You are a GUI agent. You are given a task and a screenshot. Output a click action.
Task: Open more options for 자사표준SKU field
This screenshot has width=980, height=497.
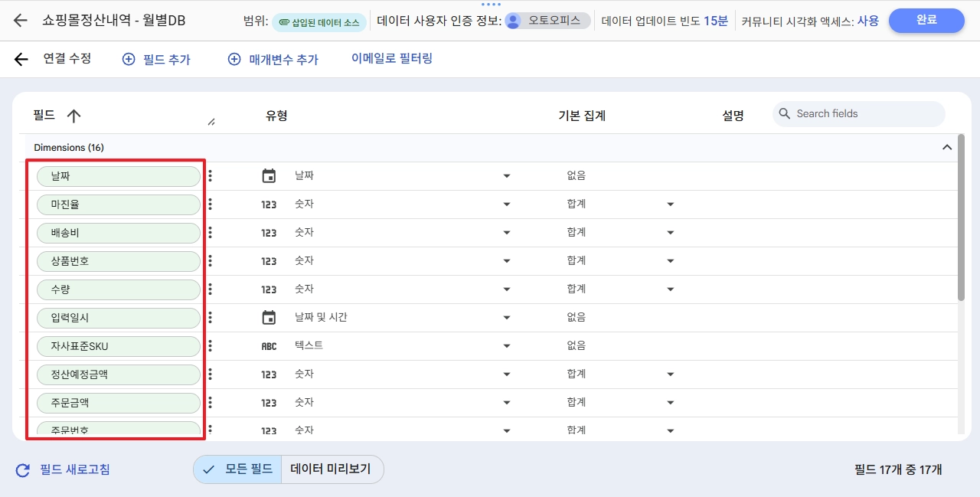211,345
